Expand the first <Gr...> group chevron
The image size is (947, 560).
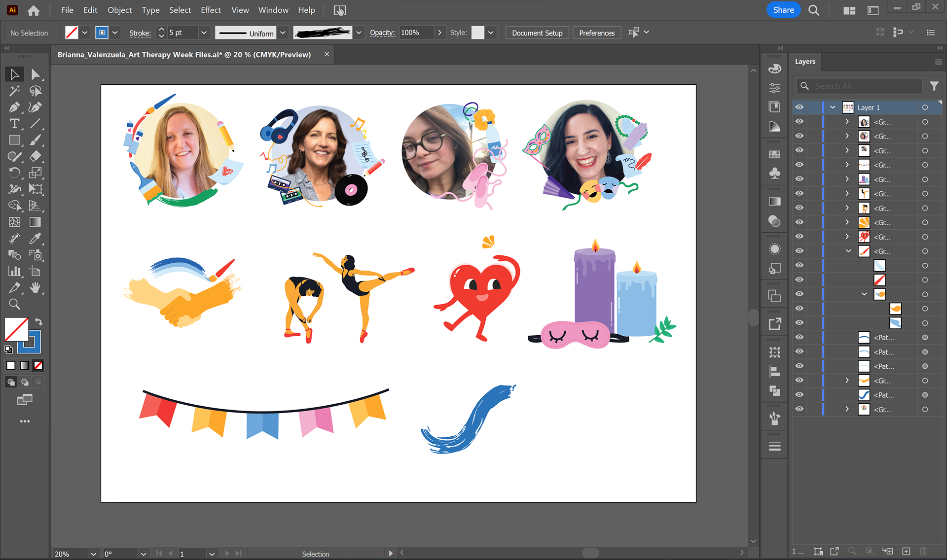(847, 122)
